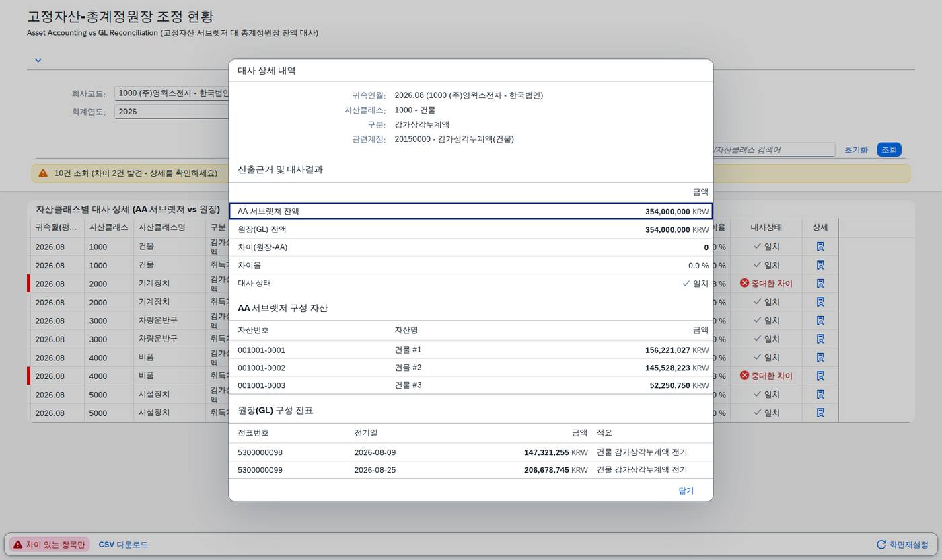Collapse the header with the chevron arrow
This screenshot has height=560, width=942.
point(38,60)
